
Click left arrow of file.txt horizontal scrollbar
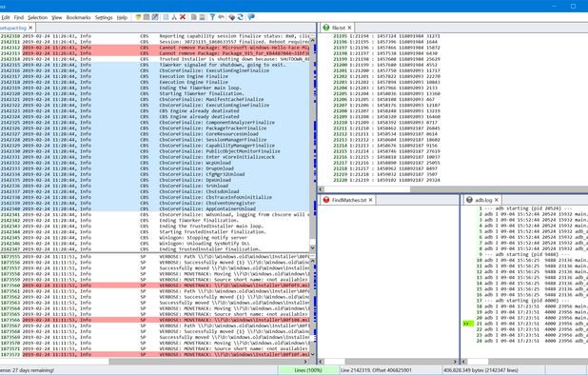tap(321, 189)
